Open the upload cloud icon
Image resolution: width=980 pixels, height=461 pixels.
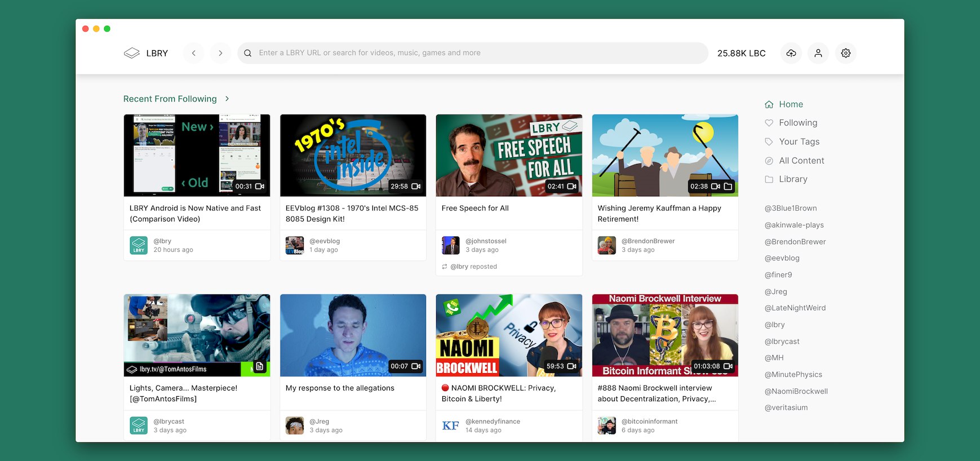point(791,53)
